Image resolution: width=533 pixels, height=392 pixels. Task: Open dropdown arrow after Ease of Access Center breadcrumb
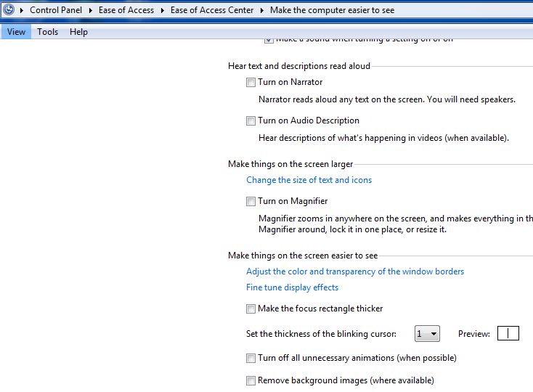[262, 11]
